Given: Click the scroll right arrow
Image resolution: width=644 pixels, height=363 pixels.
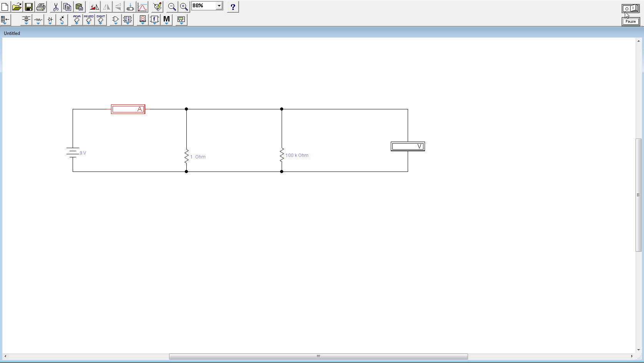Looking at the screenshot, I should 632,356.
